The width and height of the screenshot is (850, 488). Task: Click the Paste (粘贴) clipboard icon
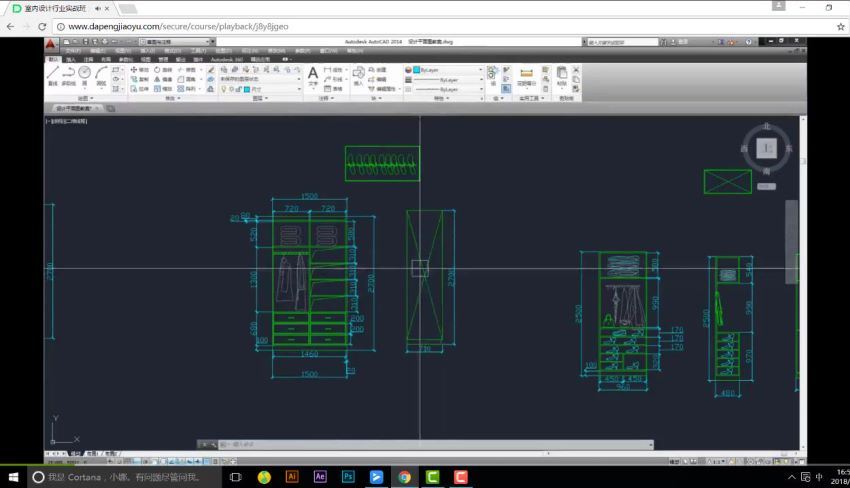[x=562, y=76]
